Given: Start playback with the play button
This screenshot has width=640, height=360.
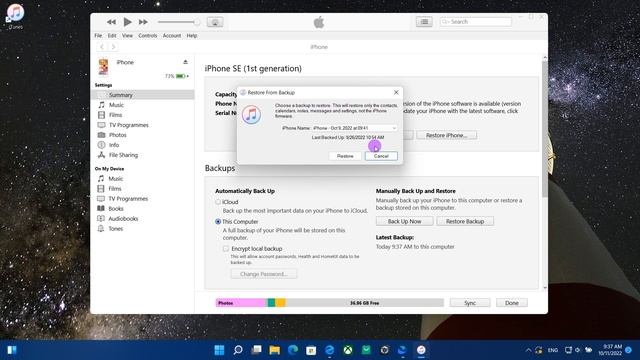Looking at the screenshot, I should (127, 22).
